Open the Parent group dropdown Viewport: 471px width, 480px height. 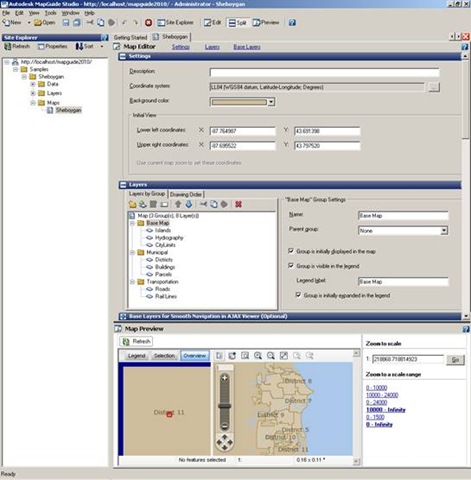(444, 230)
